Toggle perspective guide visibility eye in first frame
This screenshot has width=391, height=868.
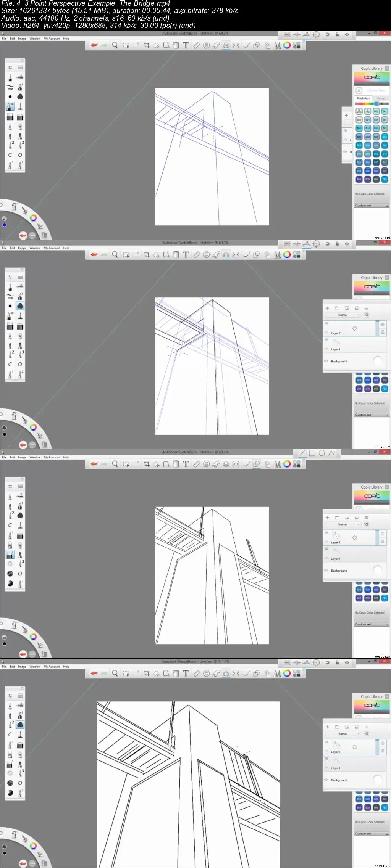pyautogui.click(x=347, y=34)
